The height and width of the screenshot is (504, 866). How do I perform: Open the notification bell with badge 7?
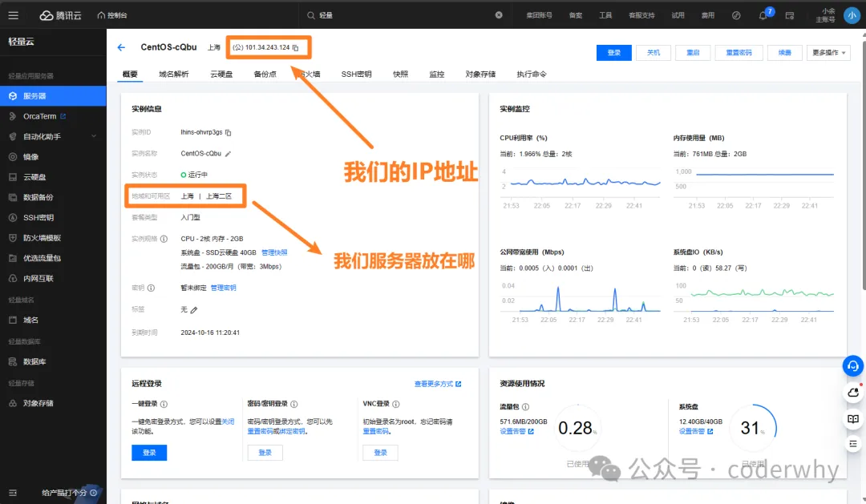click(x=764, y=15)
